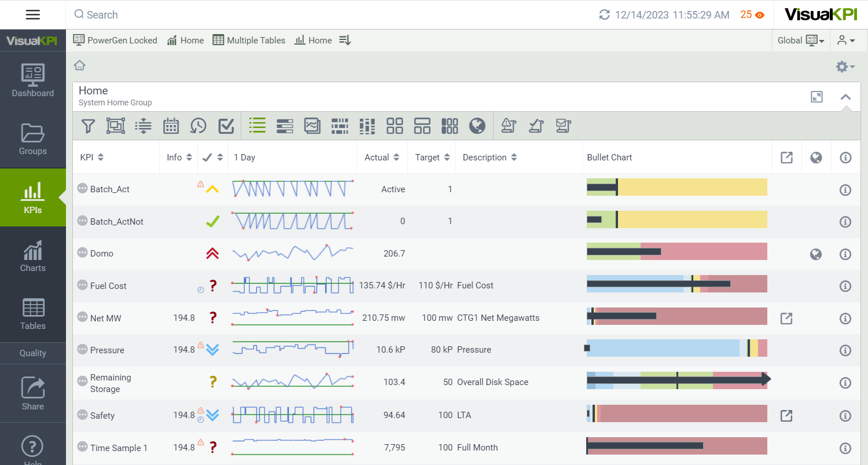Sort by the Actual column header
This screenshot has height=465, width=868.
click(x=382, y=158)
